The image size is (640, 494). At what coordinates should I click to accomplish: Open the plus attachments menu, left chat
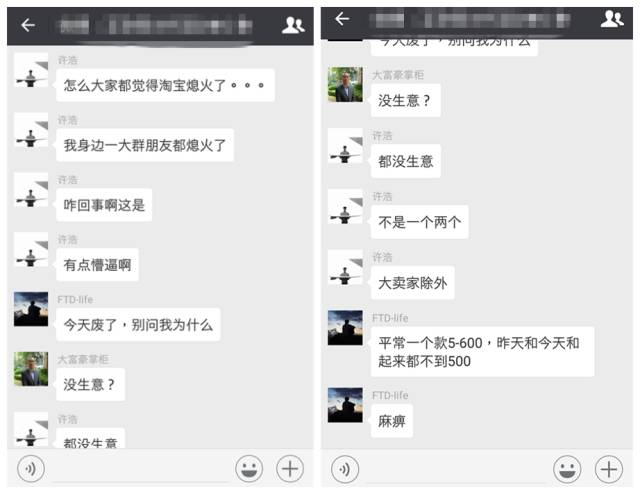(290, 469)
